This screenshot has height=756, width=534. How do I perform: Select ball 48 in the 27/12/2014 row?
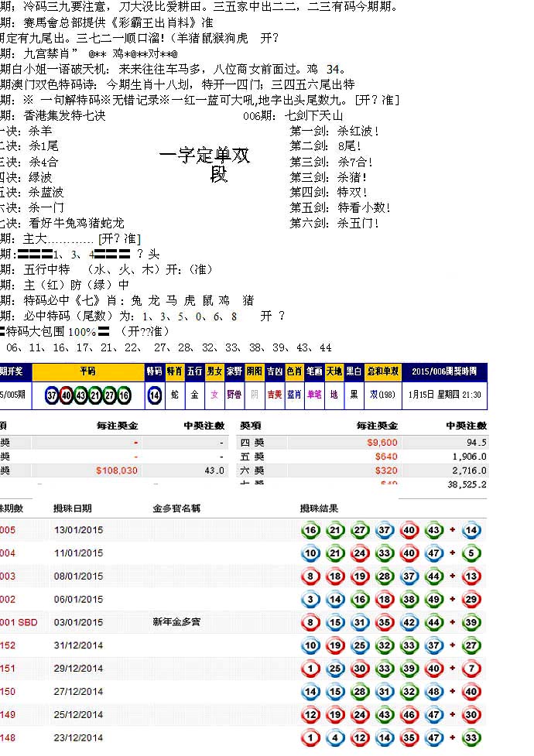[433, 692]
